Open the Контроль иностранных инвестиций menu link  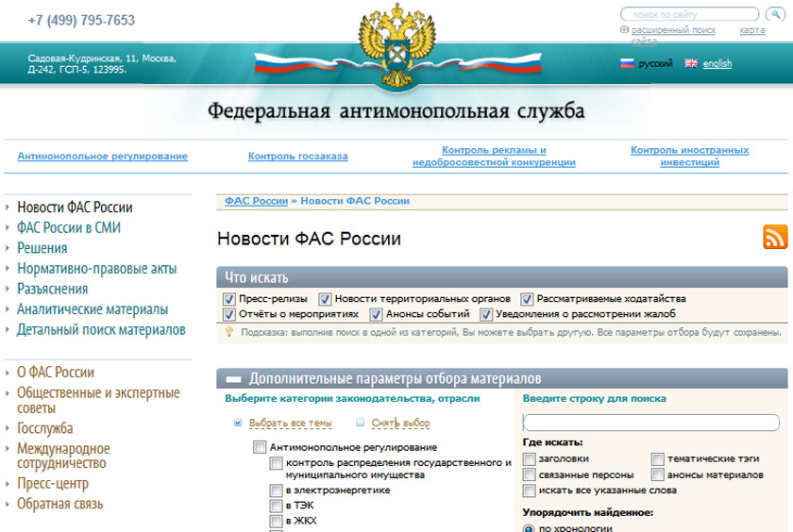coord(689,157)
